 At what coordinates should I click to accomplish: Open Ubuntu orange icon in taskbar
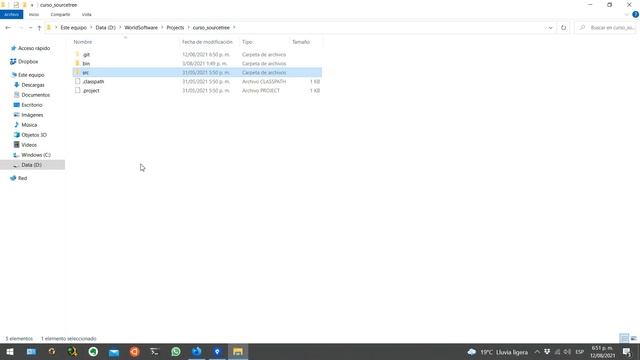click(134, 352)
